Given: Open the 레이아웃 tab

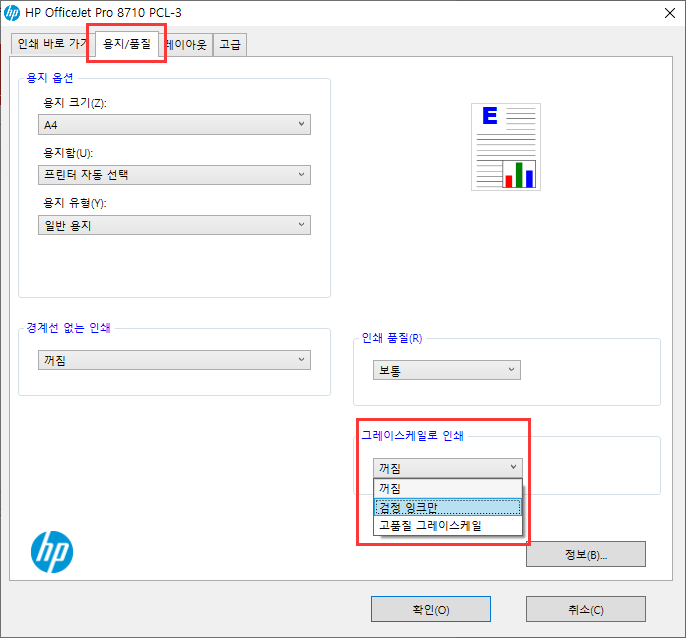Looking at the screenshot, I should [x=186, y=44].
